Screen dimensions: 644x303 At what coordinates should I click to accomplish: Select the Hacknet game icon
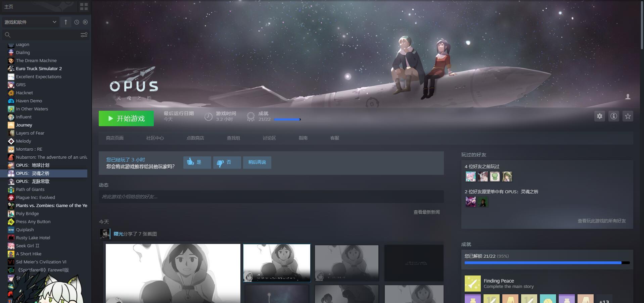(11, 93)
